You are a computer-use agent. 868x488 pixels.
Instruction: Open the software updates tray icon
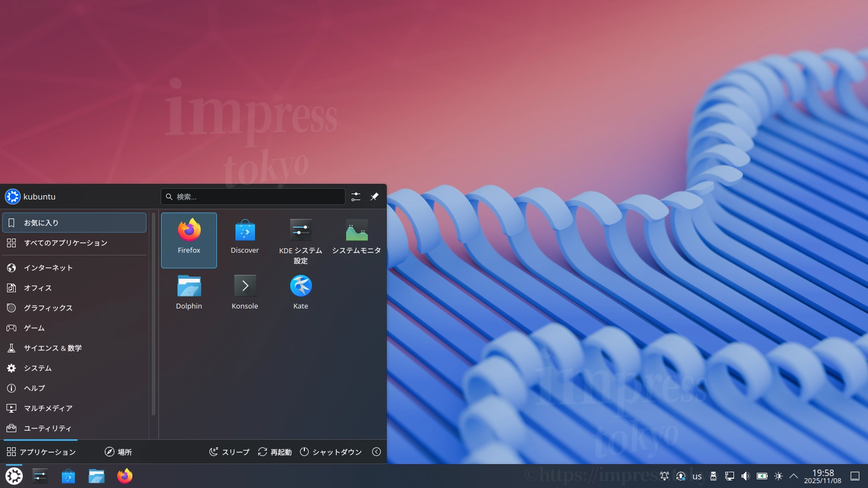(681, 476)
